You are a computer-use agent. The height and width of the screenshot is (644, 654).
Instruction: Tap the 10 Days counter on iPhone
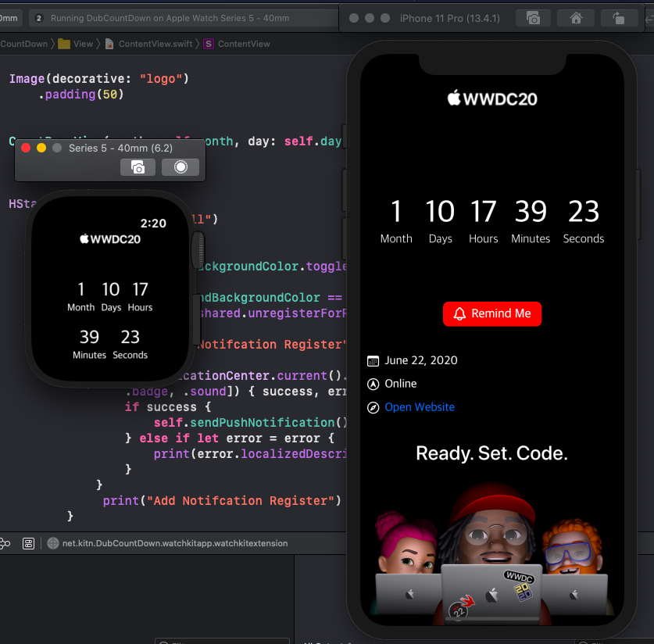pos(440,221)
